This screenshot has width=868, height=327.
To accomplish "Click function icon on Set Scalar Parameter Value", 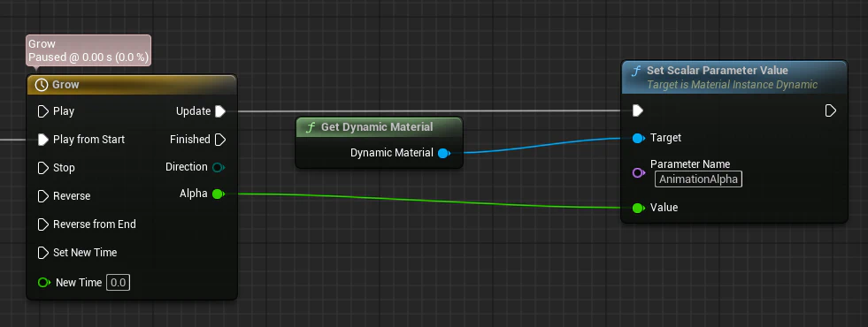I will [x=636, y=71].
